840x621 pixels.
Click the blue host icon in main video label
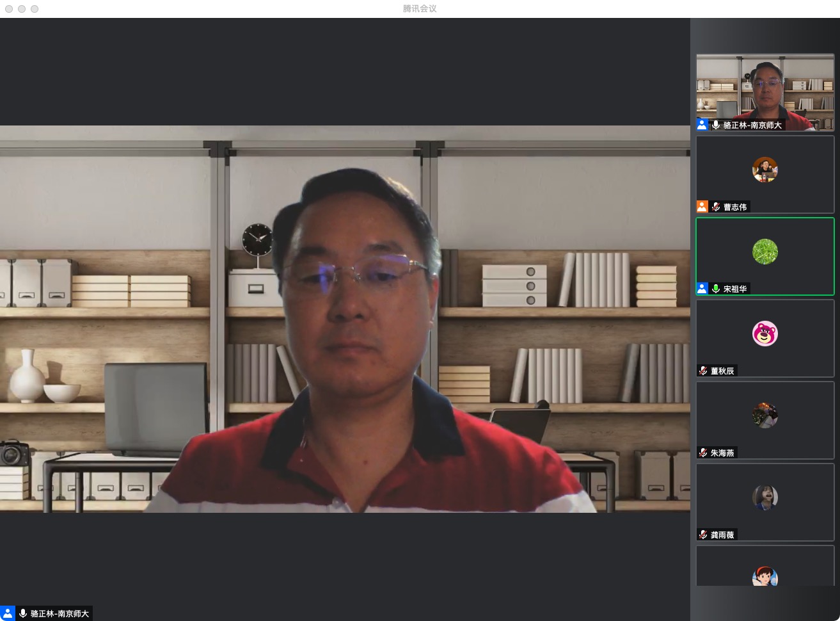tap(7, 613)
